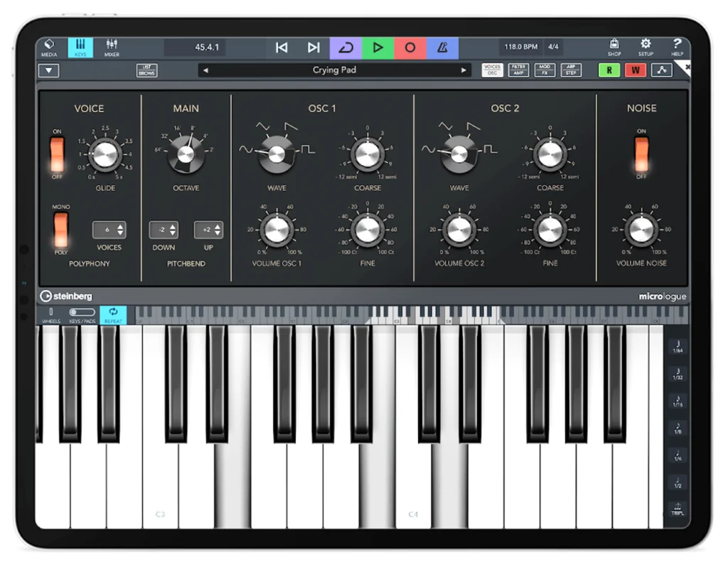Switch to the Voices Osc tab

coord(492,70)
